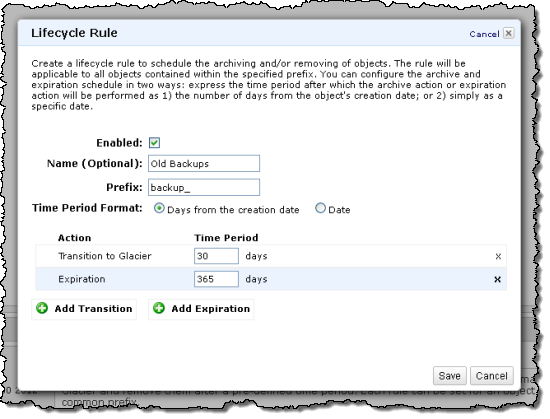Select the Date time period format
The width and height of the screenshot is (550, 419).
tap(320, 208)
